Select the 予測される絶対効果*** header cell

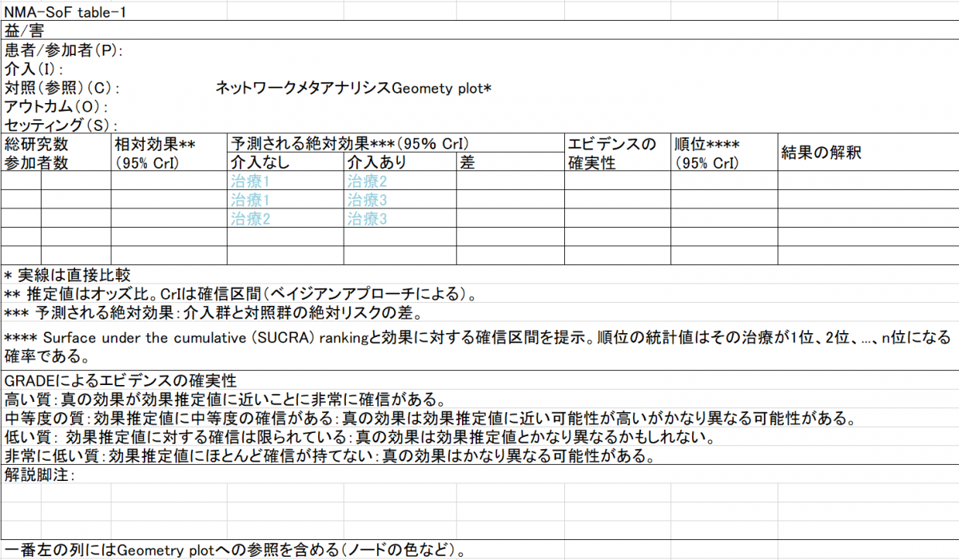(x=349, y=144)
